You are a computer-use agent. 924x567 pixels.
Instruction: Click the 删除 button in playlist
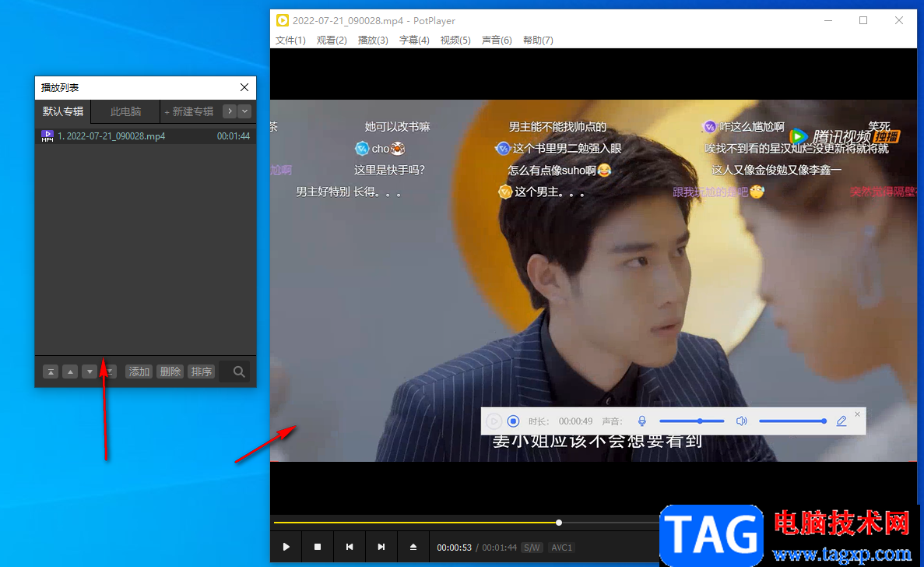tap(170, 372)
